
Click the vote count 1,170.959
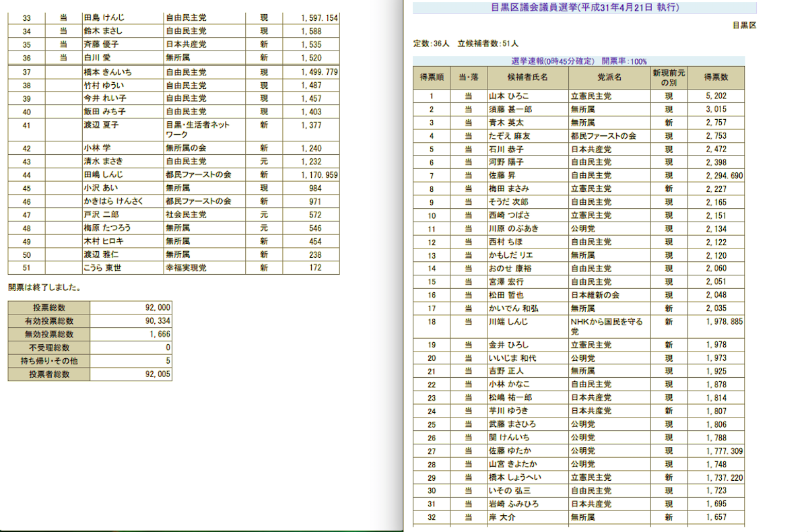pyautogui.click(x=319, y=175)
